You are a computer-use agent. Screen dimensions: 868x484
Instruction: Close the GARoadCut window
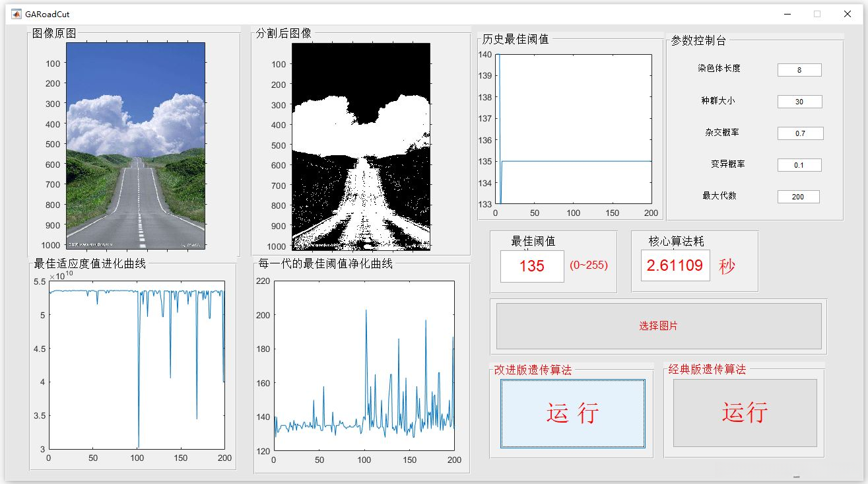pos(848,13)
